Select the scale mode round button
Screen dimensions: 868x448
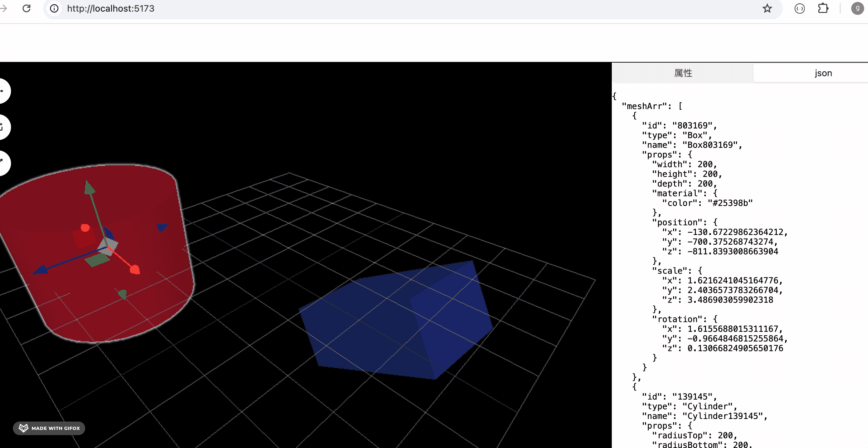(3, 163)
